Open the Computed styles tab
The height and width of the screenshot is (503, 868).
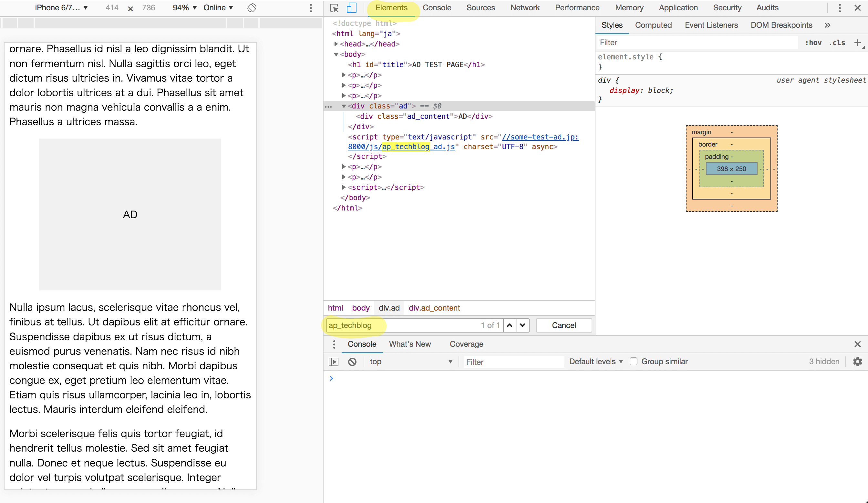(653, 25)
